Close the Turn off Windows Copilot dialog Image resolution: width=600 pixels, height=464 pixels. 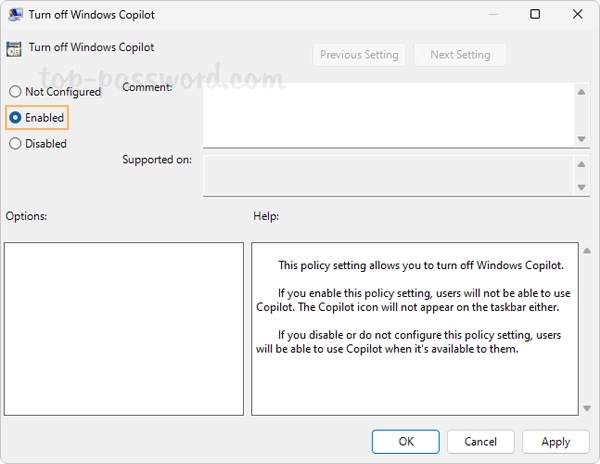579,15
